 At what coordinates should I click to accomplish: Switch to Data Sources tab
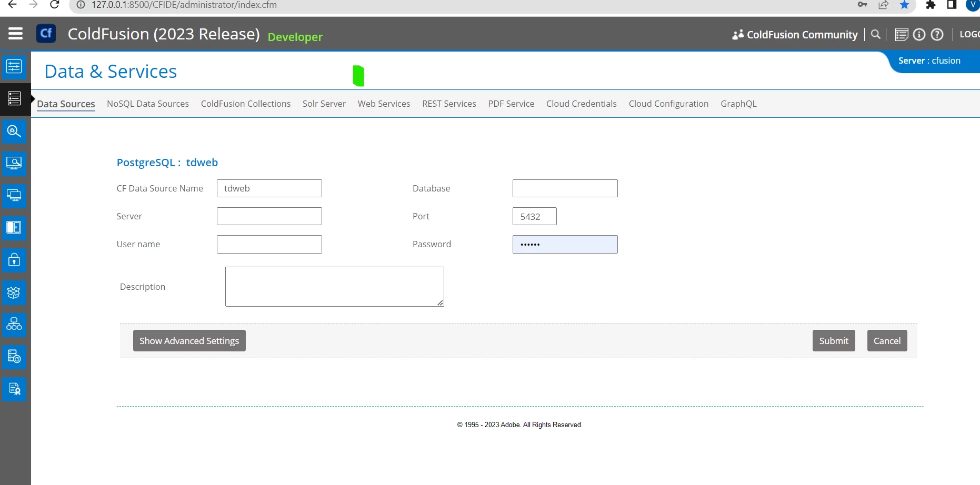66,104
